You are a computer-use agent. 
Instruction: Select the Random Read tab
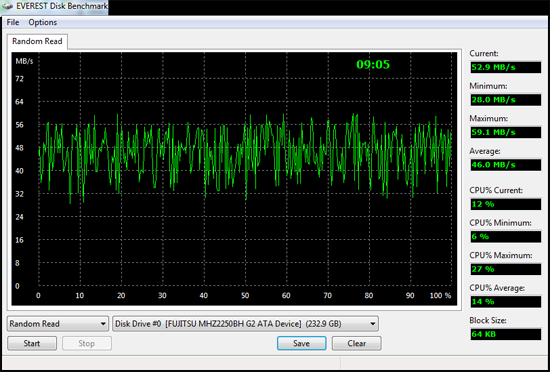point(37,41)
